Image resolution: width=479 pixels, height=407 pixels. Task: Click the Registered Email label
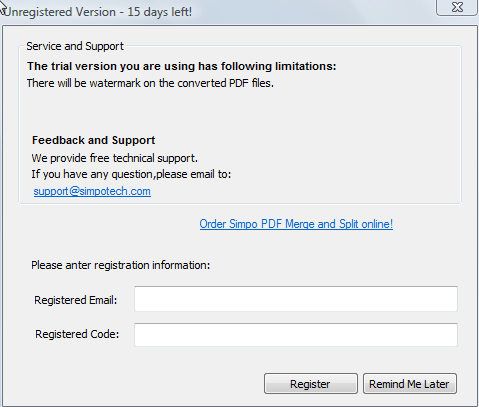[76, 300]
